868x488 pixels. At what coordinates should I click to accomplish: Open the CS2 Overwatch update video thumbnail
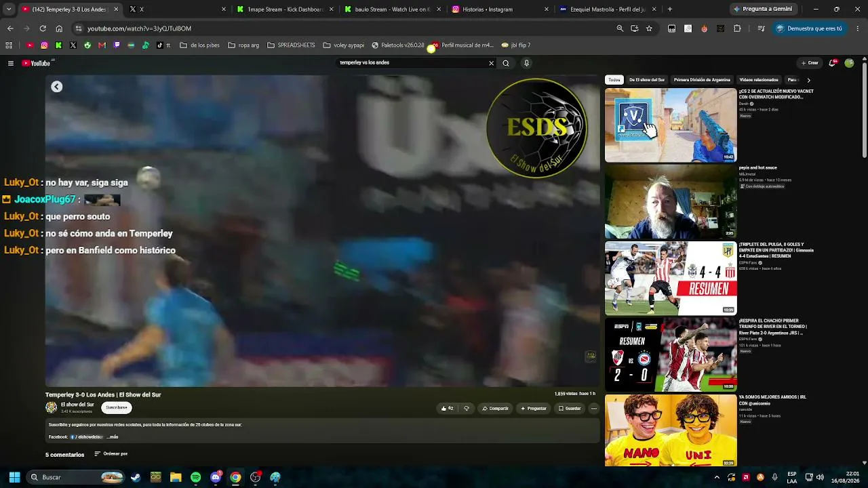click(x=671, y=125)
